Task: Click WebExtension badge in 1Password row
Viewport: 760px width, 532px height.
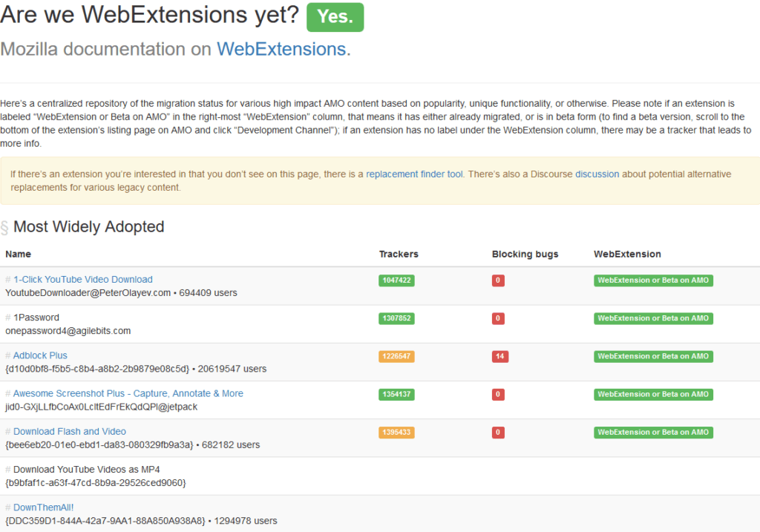Action: point(653,318)
